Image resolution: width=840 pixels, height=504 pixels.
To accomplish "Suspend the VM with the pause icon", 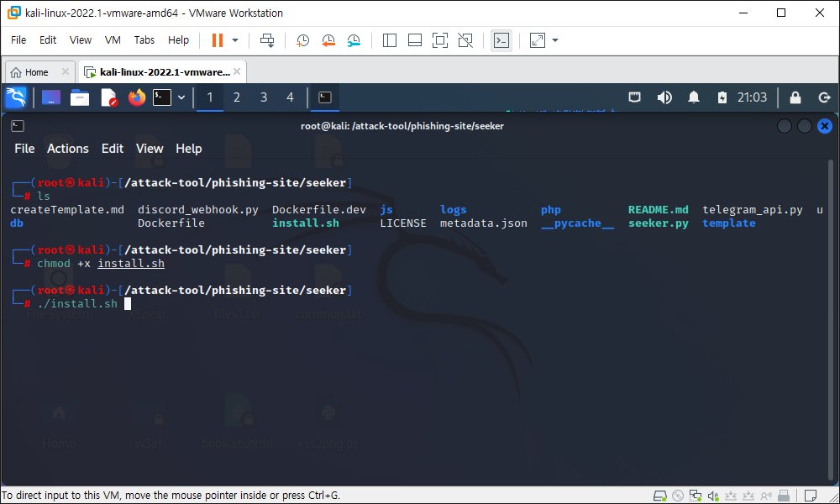I will (x=217, y=40).
